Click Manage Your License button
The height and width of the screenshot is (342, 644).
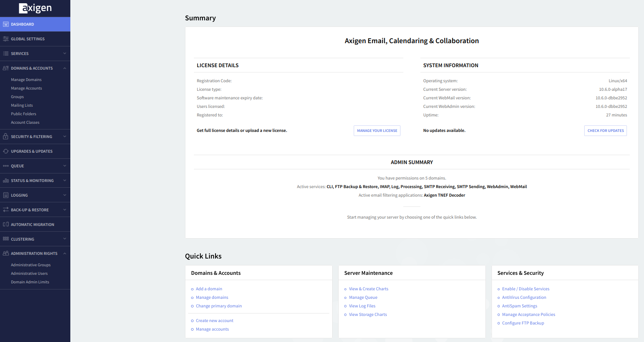coord(377,131)
